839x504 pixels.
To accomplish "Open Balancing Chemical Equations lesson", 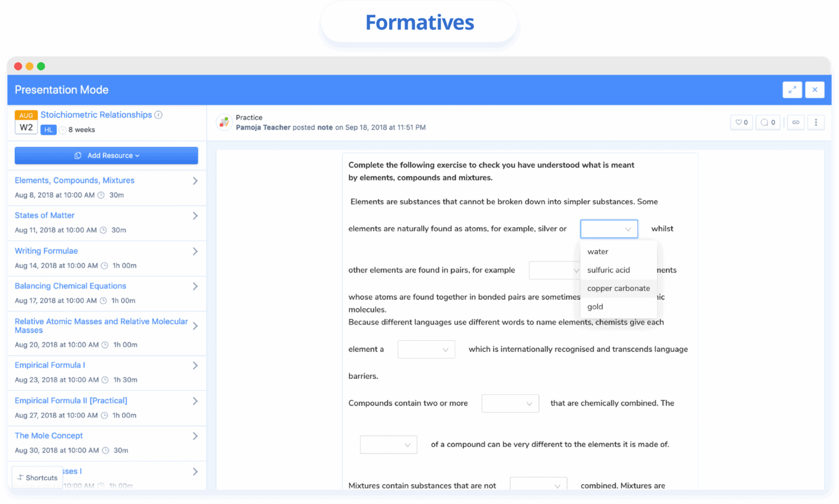I will coord(70,286).
